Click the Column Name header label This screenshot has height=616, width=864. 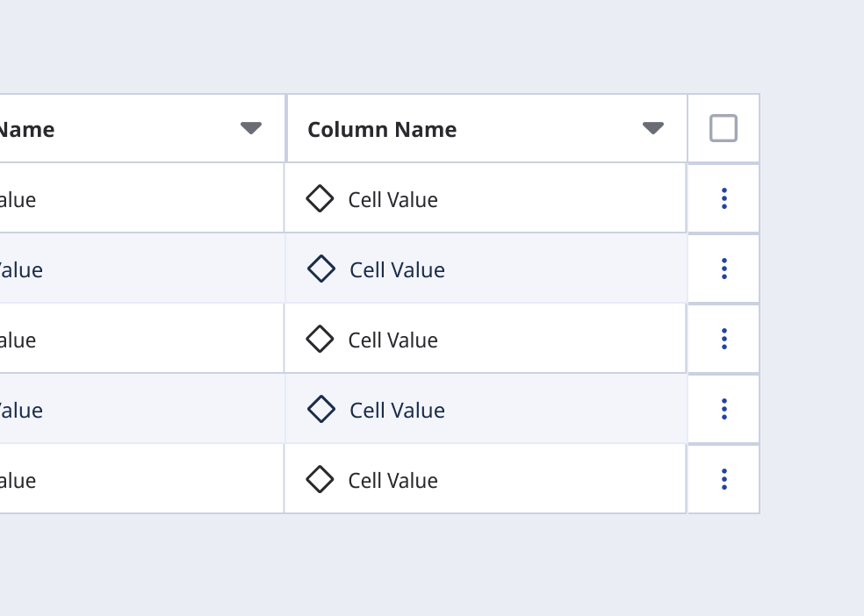(x=382, y=130)
